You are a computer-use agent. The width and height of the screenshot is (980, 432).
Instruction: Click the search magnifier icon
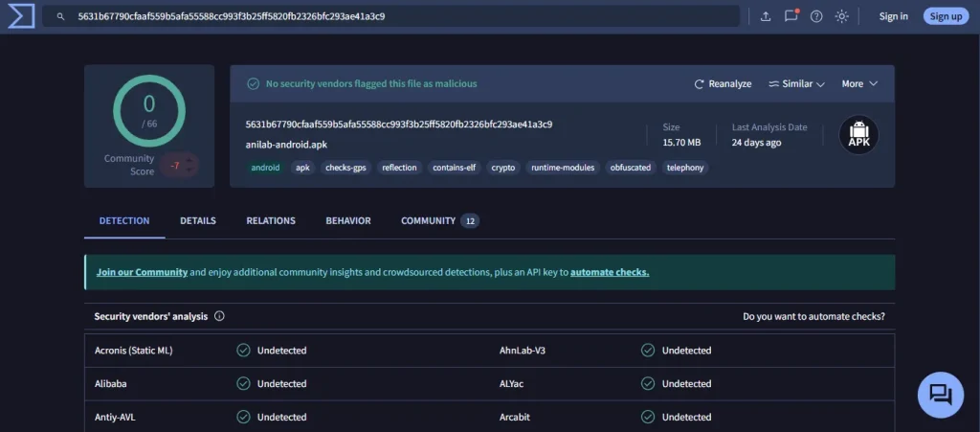[60, 17]
